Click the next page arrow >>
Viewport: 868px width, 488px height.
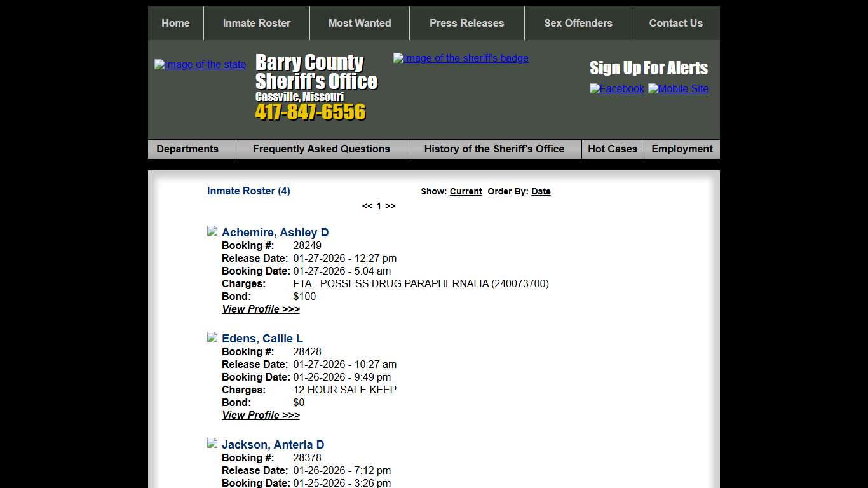click(390, 206)
